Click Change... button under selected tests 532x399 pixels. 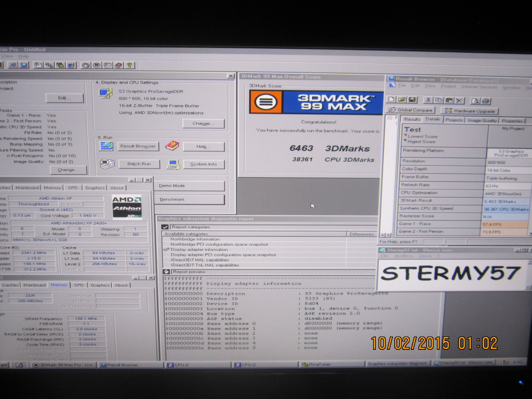(68, 170)
